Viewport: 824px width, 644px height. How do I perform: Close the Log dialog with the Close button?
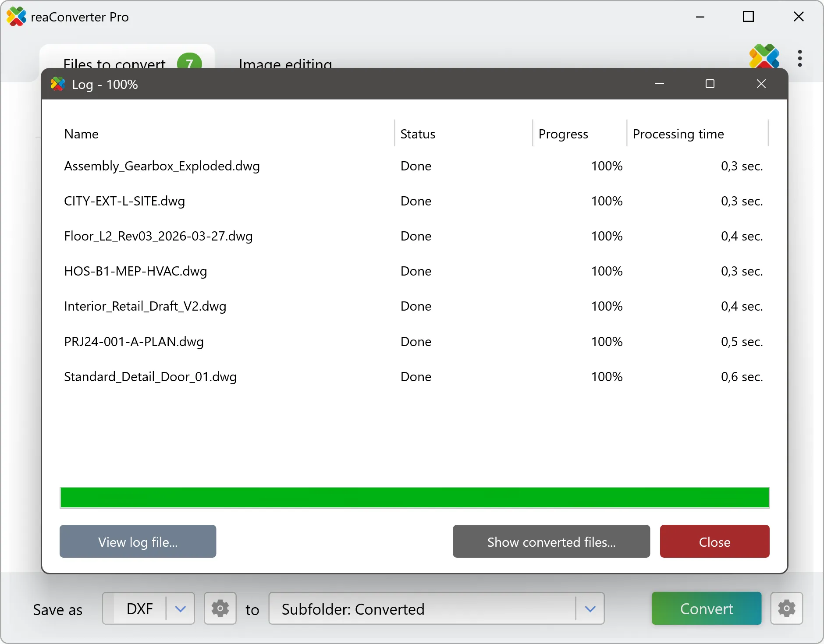[714, 541]
